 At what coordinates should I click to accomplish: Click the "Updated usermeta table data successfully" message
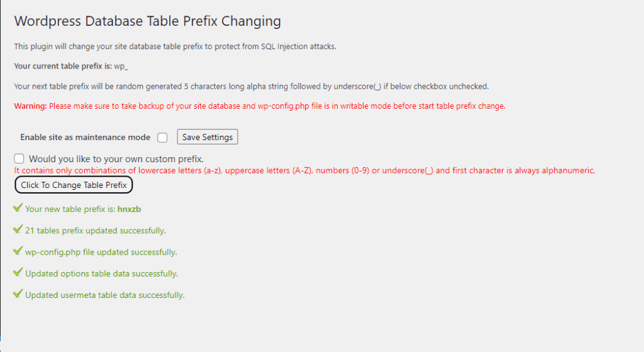click(x=105, y=295)
